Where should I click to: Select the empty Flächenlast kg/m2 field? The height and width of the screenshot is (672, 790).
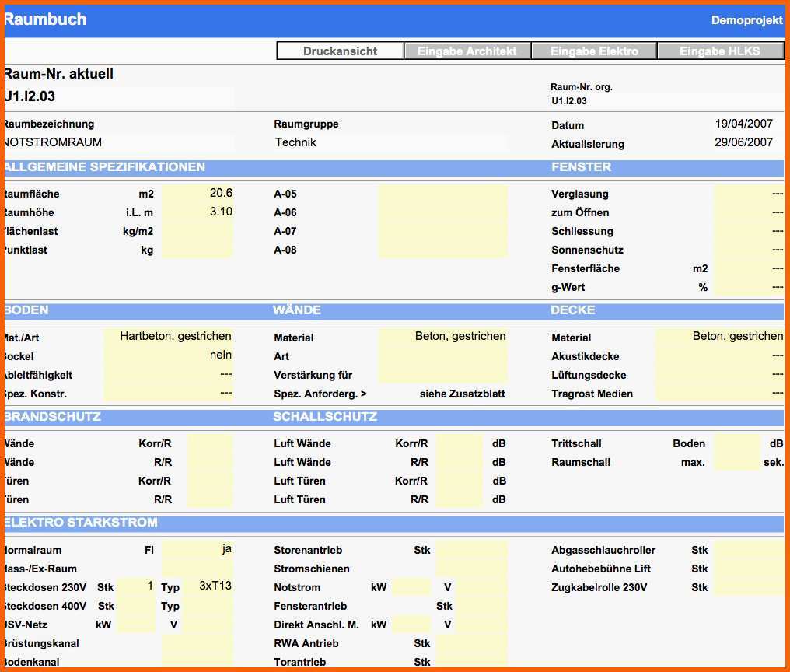(197, 231)
